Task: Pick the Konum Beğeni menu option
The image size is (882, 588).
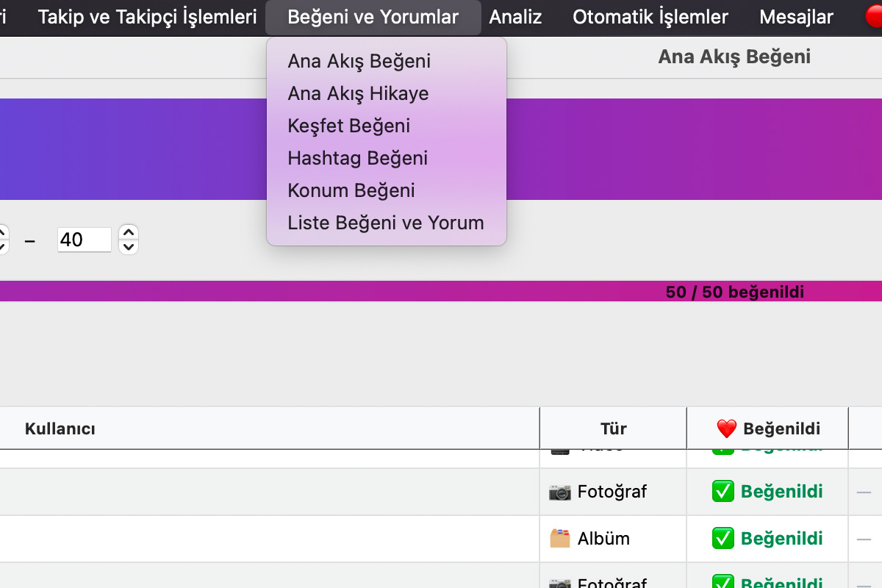Action: pos(351,190)
